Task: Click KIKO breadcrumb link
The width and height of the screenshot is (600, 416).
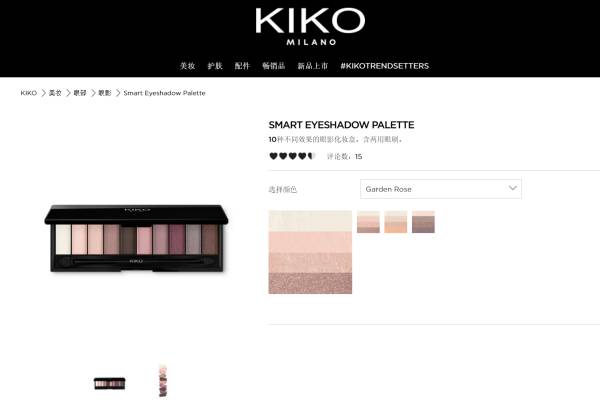Action: coord(29,93)
